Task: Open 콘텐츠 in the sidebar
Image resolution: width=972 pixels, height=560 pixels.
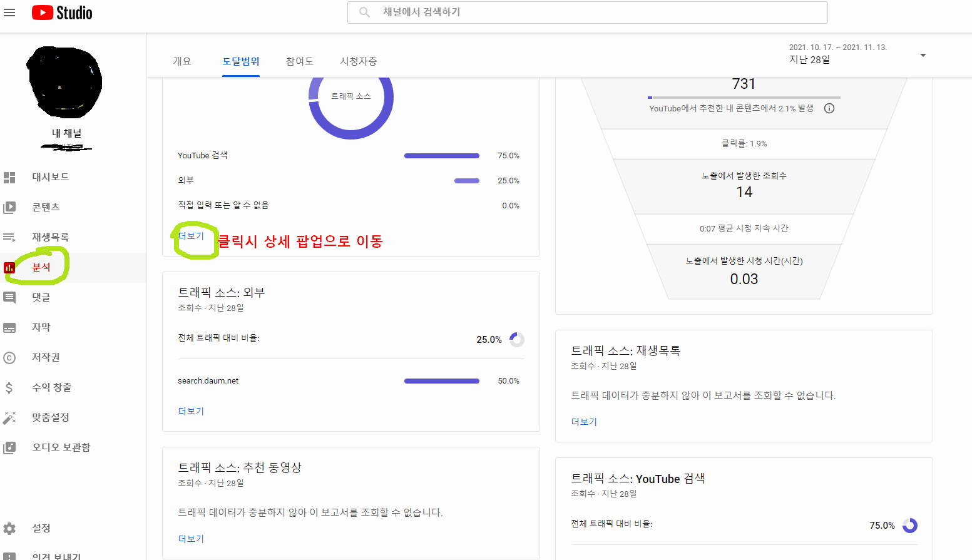Action: 46,207
